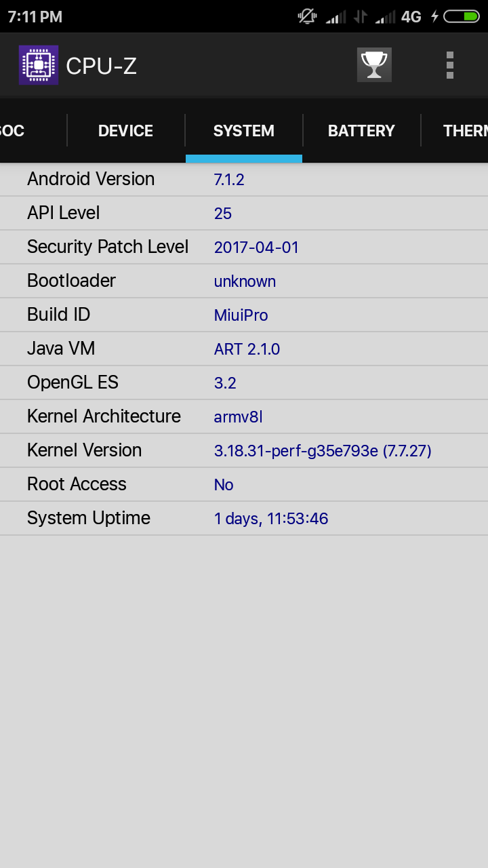Image resolution: width=488 pixels, height=868 pixels.
Task: Select the ART 2.1.0 value
Action: [x=247, y=349]
